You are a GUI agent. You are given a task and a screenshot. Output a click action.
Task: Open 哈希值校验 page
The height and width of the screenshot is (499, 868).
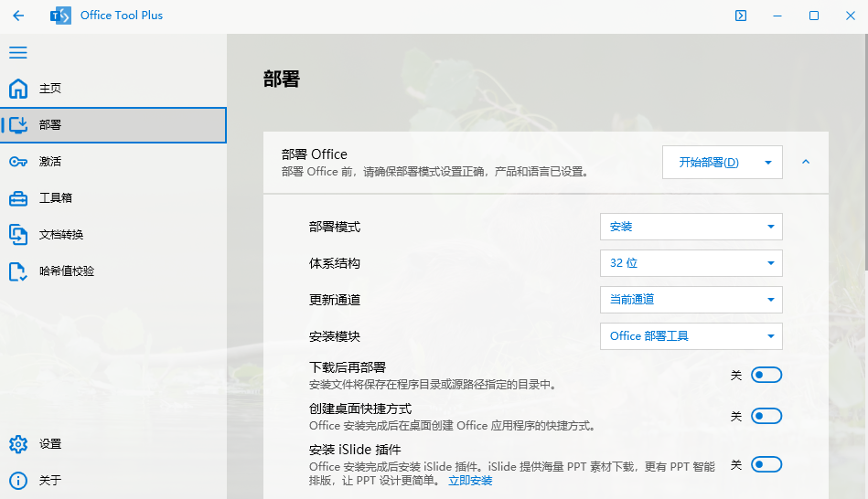click(113, 271)
